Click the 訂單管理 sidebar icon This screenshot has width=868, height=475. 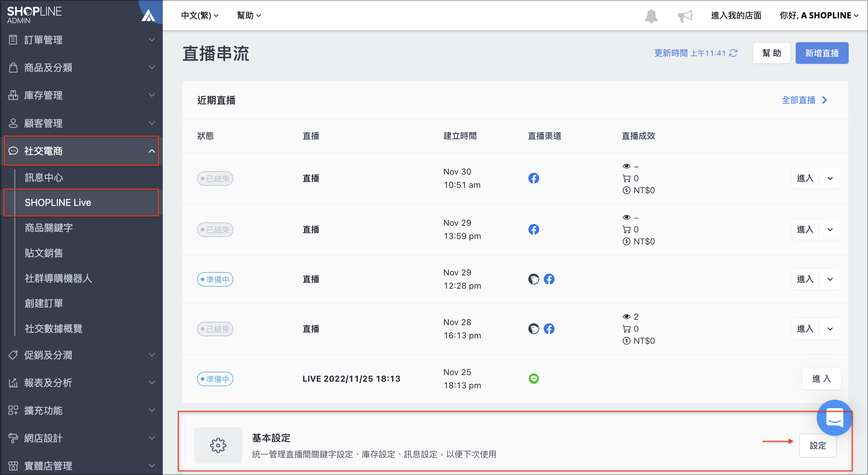click(13, 40)
